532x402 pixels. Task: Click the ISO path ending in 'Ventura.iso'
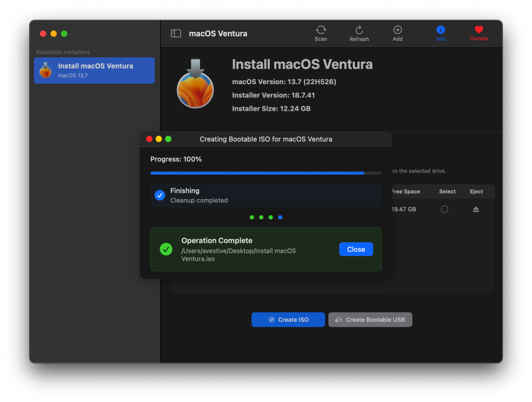(238, 255)
